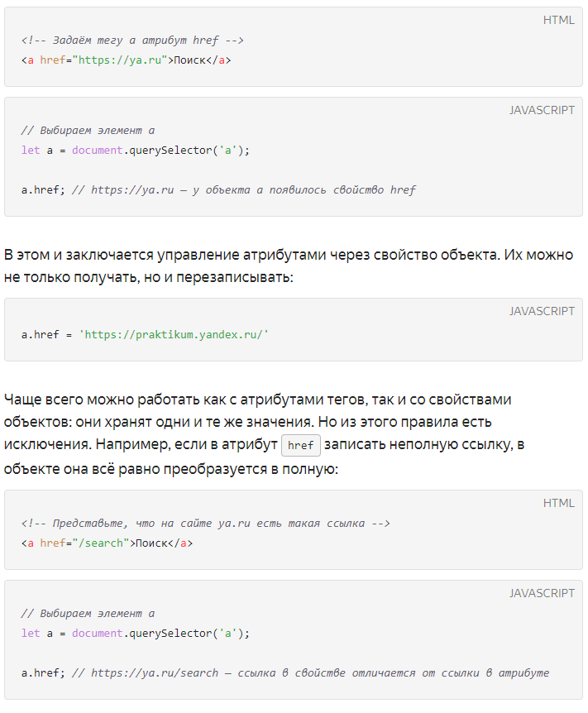
Task: Click the '/search' href value in code
Action: (101, 543)
